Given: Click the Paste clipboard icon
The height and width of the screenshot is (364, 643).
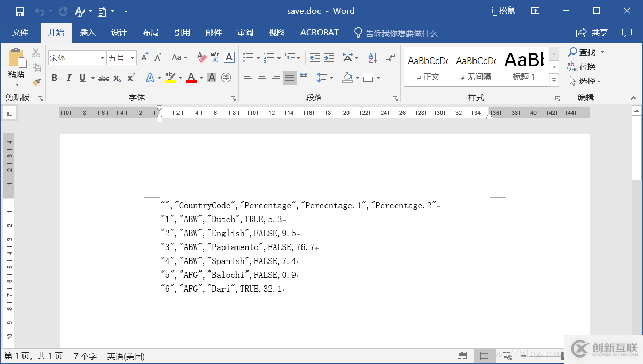Looking at the screenshot, I should 17,58.
